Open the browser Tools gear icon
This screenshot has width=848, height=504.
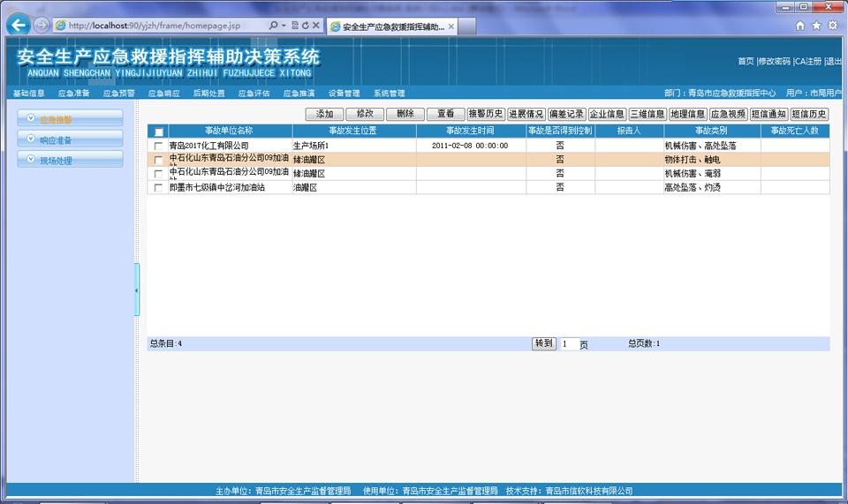tap(832, 26)
